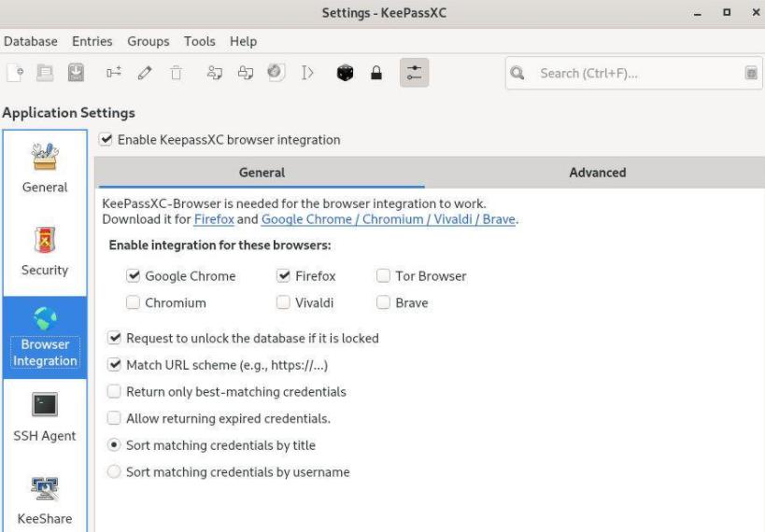Open the Security settings in sidebar
Image resolution: width=765 pixels, height=532 pixels.
45,252
